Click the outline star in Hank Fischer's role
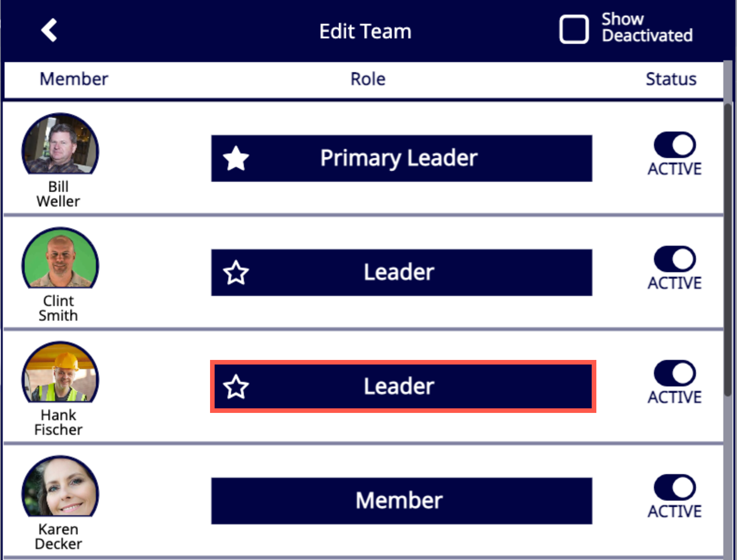The image size is (737, 560). pos(236,387)
